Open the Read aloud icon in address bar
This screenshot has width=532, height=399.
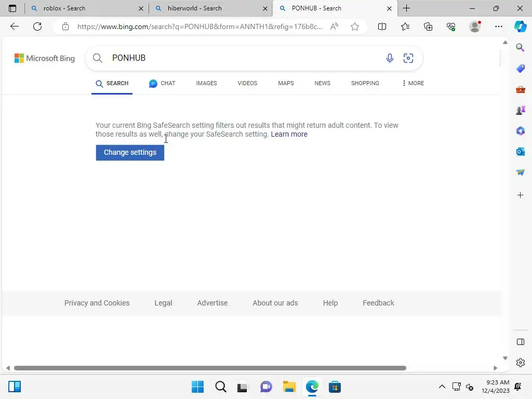334,26
